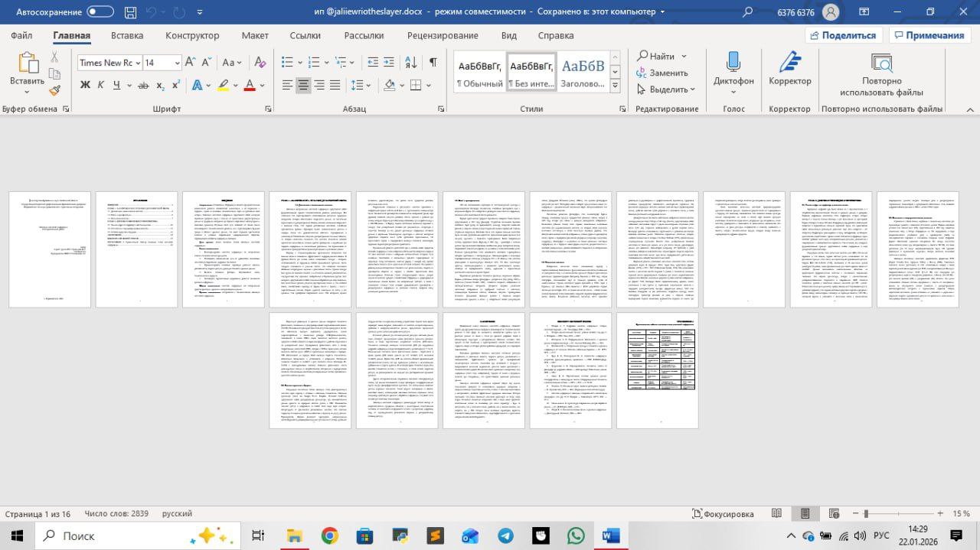980x550 pixels.
Task: Toggle bold Ж formatting
Action: coord(85,85)
